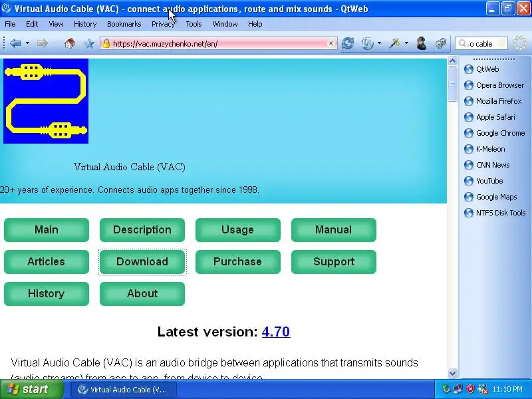532x399 pixels.
Task: Open the Opera Browser bookmark
Action: pyautogui.click(x=494, y=85)
